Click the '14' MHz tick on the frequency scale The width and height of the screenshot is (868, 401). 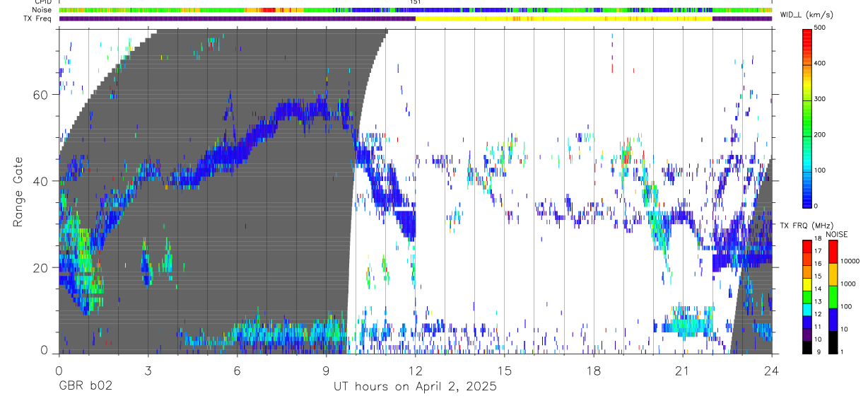819,289
